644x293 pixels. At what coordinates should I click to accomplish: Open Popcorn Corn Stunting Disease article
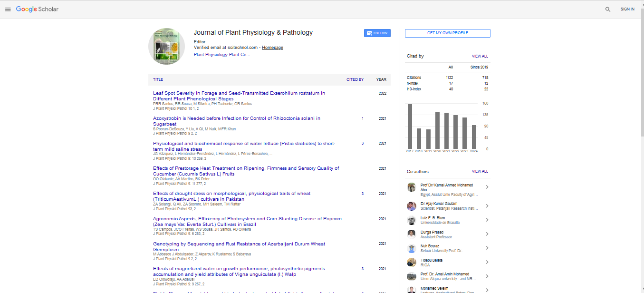pos(247,222)
